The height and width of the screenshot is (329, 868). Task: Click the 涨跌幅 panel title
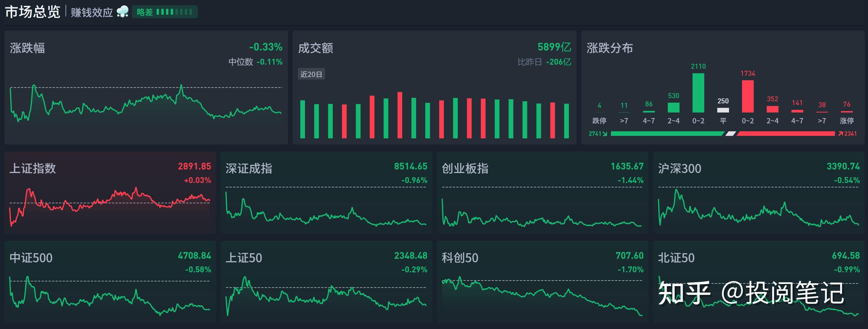27,48
